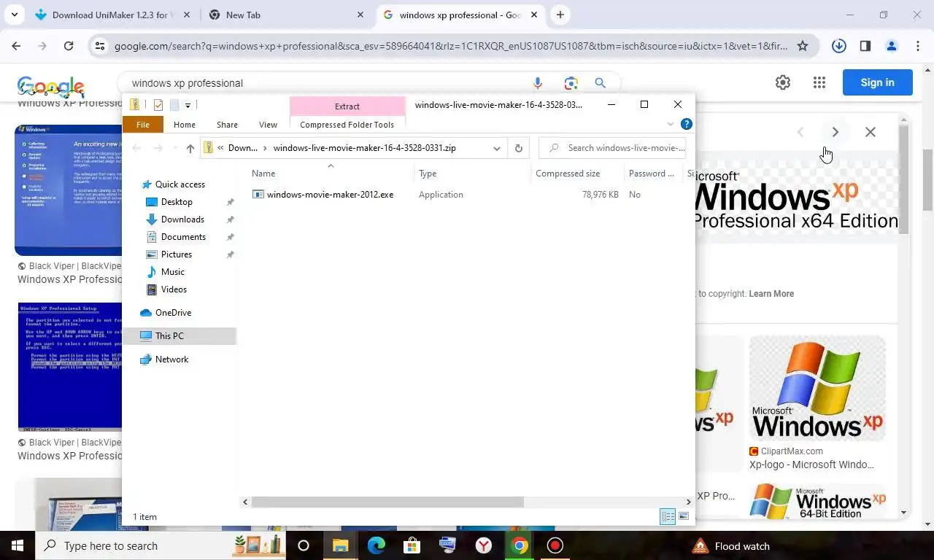Screen dimensions: 934x560
Task: Click the zip folder breadcrumb in address bar
Action: coord(365,148)
